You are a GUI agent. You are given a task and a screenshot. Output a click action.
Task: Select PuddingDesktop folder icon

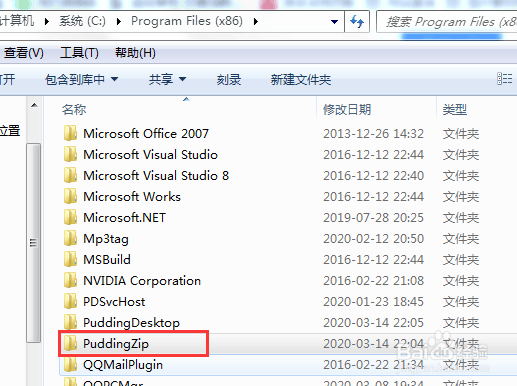[70, 322]
